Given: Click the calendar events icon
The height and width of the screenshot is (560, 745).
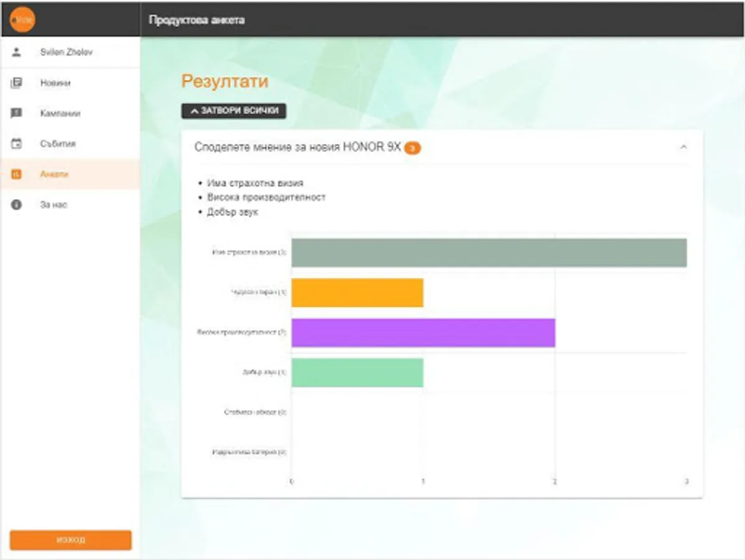Looking at the screenshot, I should (17, 144).
